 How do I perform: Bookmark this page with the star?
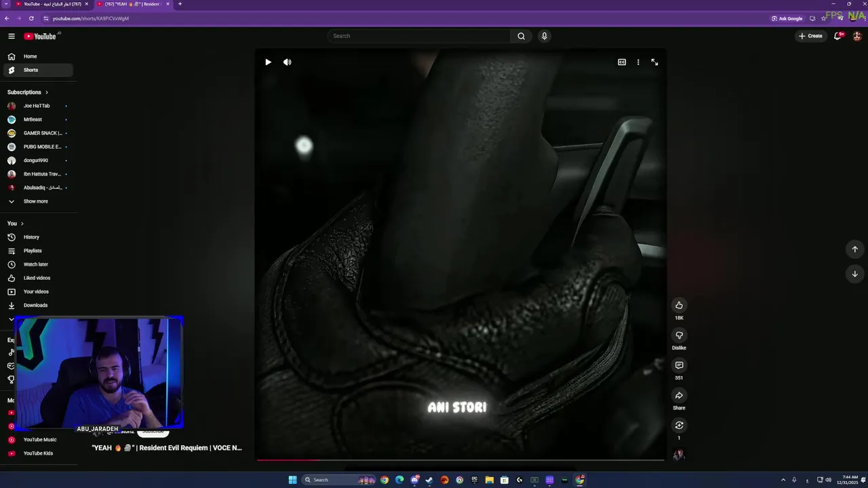pyautogui.click(x=824, y=18)
